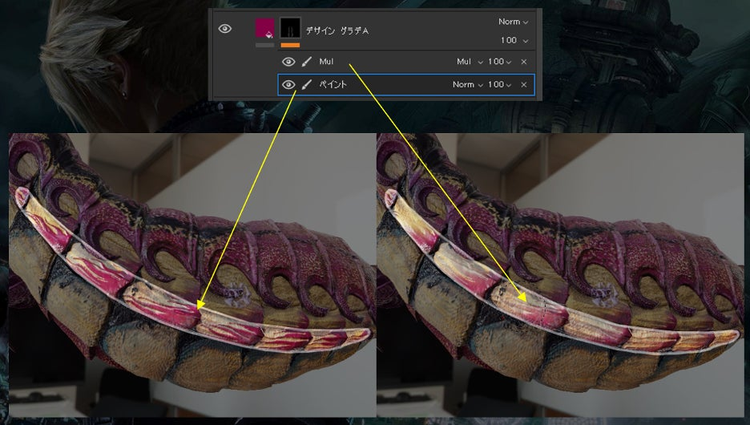This screenshot has width=750, height=425.
Task: Open opacity dropdown of デザイン グラデA layer
Action: click(514, 40)
